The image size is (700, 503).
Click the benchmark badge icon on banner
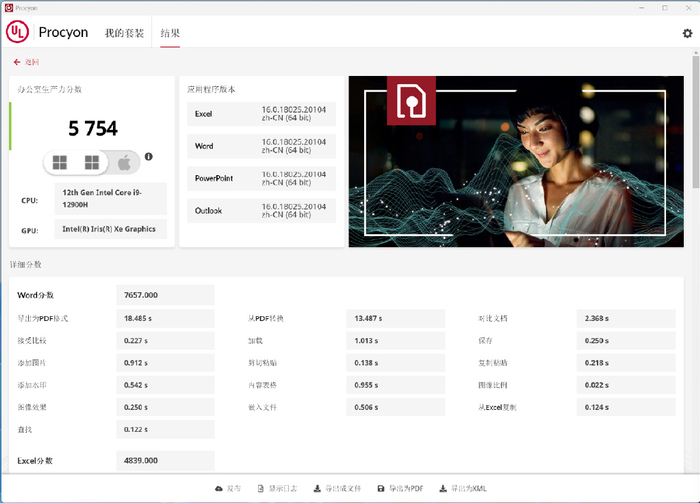tap(411, 100)
